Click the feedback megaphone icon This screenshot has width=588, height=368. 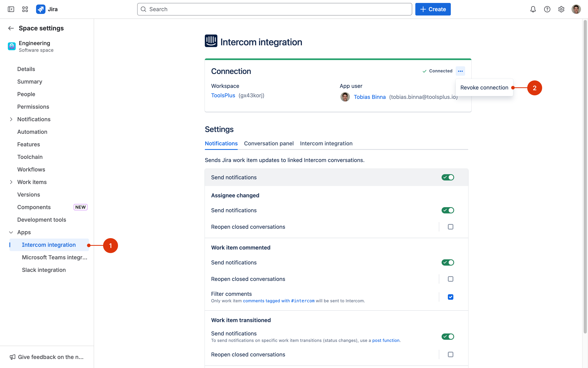[12, 357]
